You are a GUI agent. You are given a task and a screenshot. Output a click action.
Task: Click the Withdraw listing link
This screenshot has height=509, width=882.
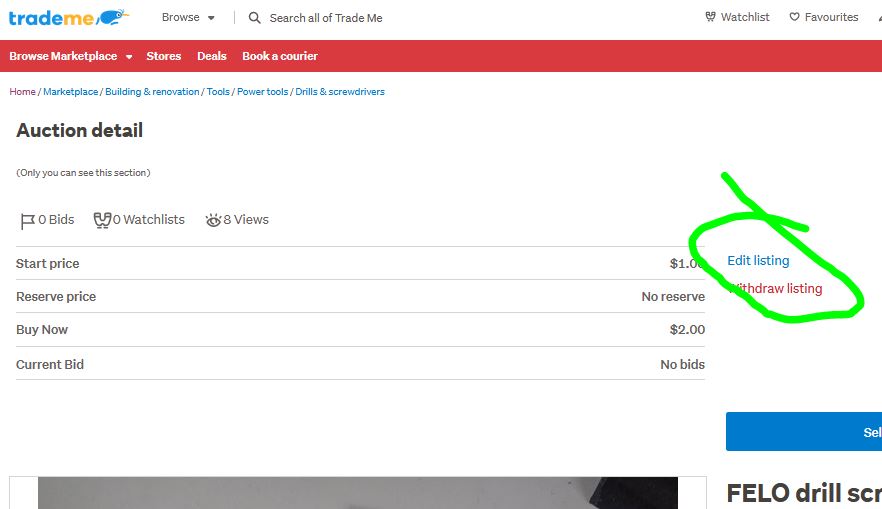pos(776,288)
